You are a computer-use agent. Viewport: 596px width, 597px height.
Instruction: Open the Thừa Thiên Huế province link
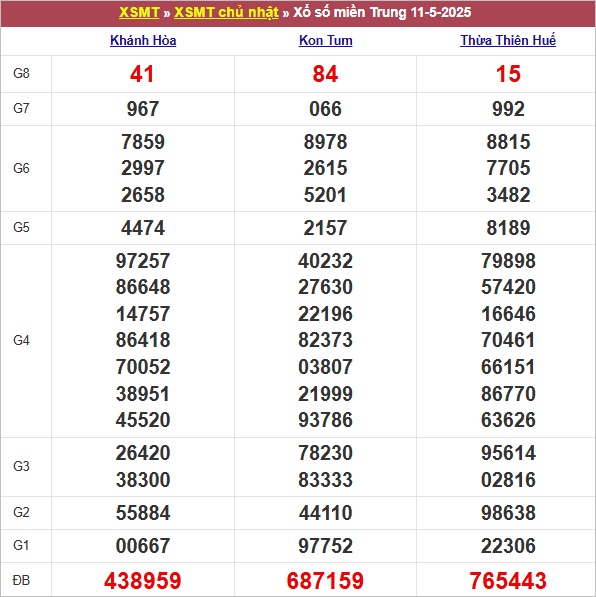click(x=508, y=40)
